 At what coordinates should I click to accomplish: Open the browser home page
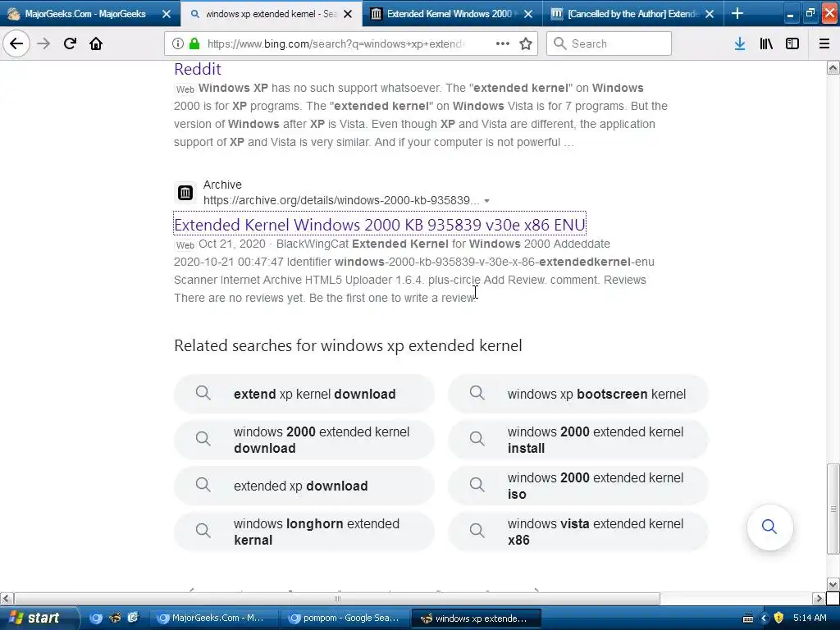pyautogui.click(x=96, y=43)
